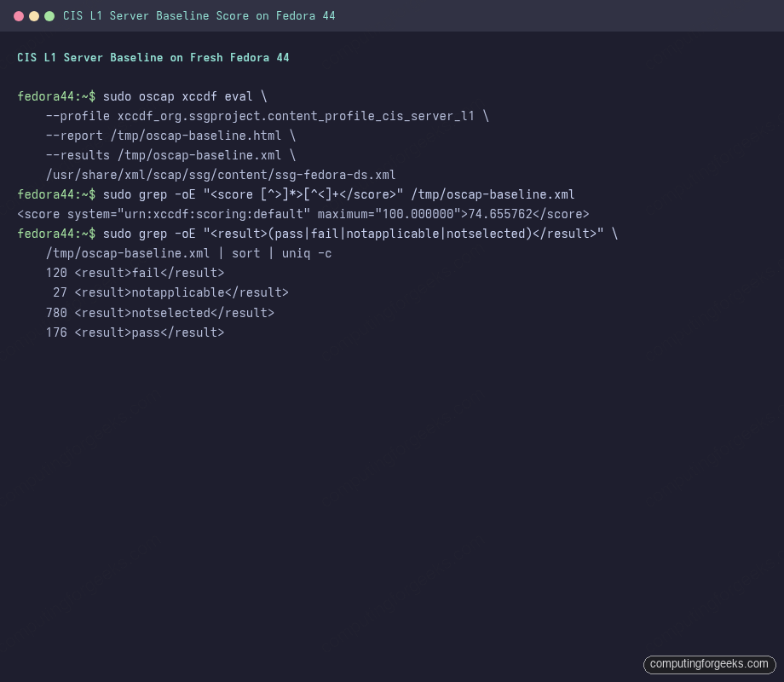Image resolution: width=784 pixels, height=682 pixels.
Task: Click the grep '<score' command line
Action: 296,194
